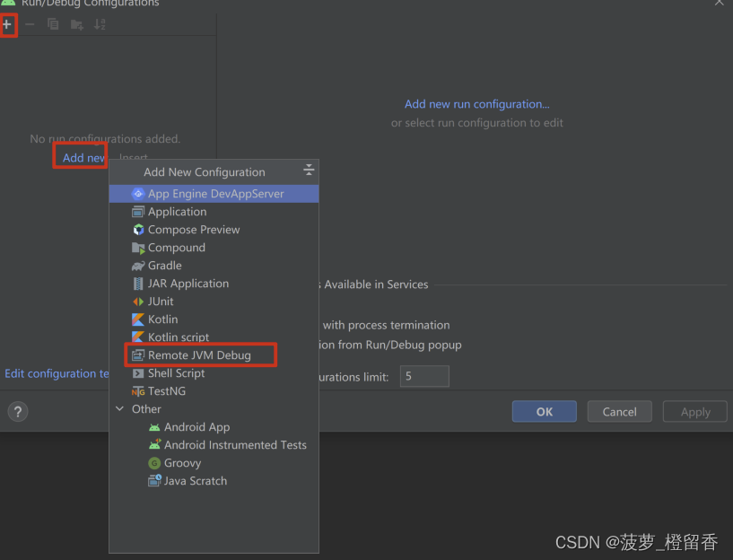Click the Compound folder icon
The image size is (733, 560).
pyautogui.click(x=138, y=248)
